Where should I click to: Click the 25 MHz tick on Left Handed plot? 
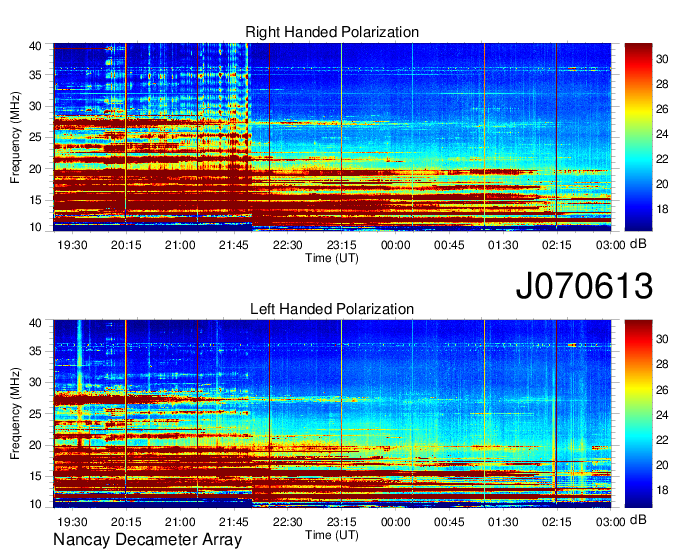pos(35,414)
